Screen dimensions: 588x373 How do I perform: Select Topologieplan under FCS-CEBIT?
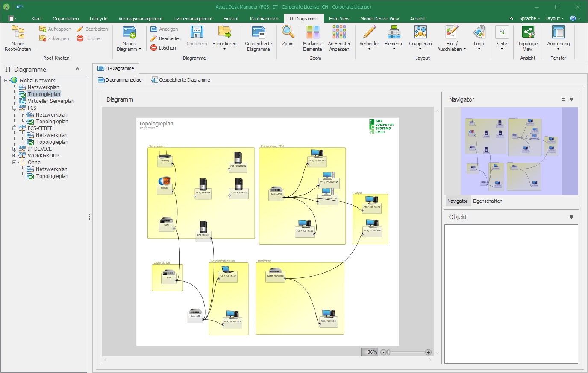52,142
